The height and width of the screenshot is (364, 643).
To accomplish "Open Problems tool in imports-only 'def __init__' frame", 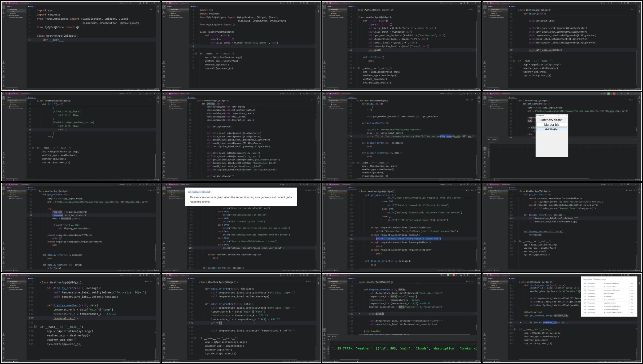I will [3, 81].
